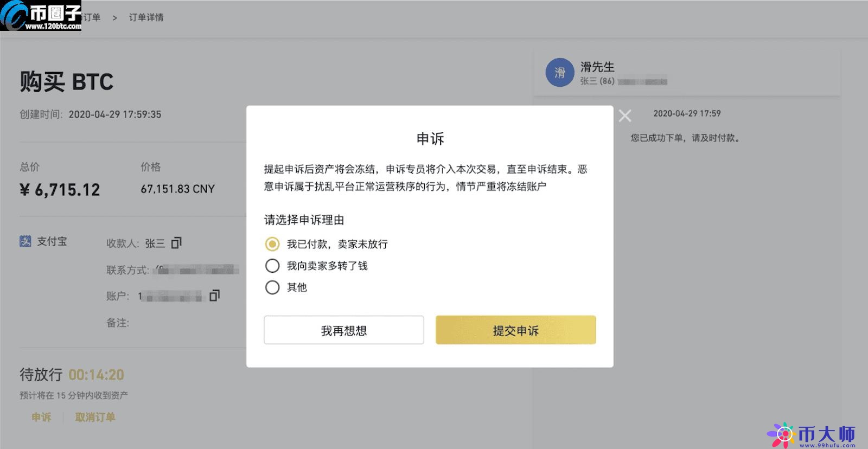This screenshot has height=449, width=868.
Task: Click the 联系方式 label
Action: (x=127, y=270)
